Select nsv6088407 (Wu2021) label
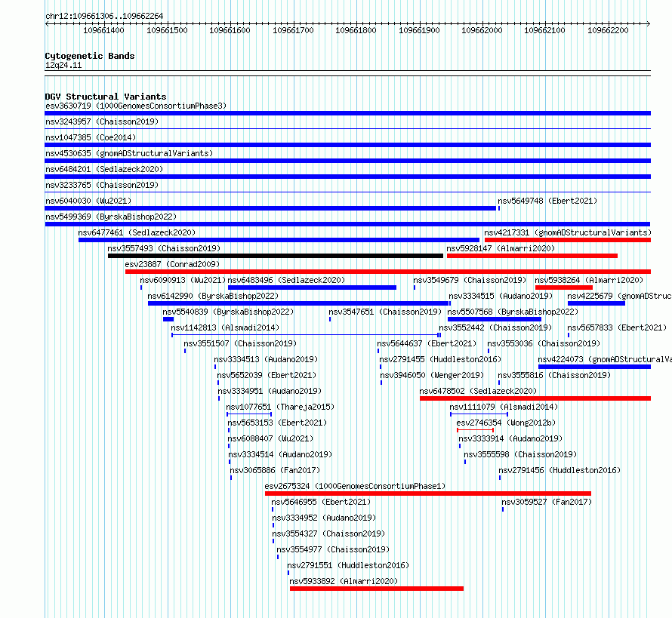 tap(270, 438)
